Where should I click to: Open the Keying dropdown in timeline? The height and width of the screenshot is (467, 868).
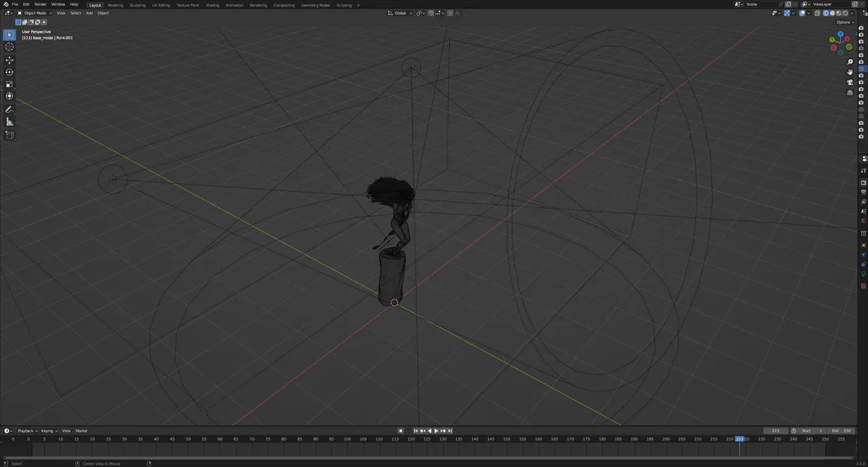[49, 431]
